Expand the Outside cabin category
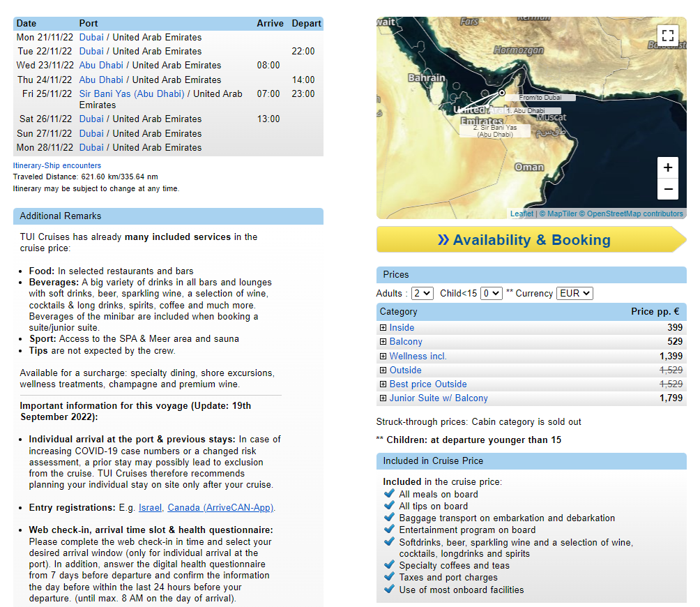 tap(383, 370)
